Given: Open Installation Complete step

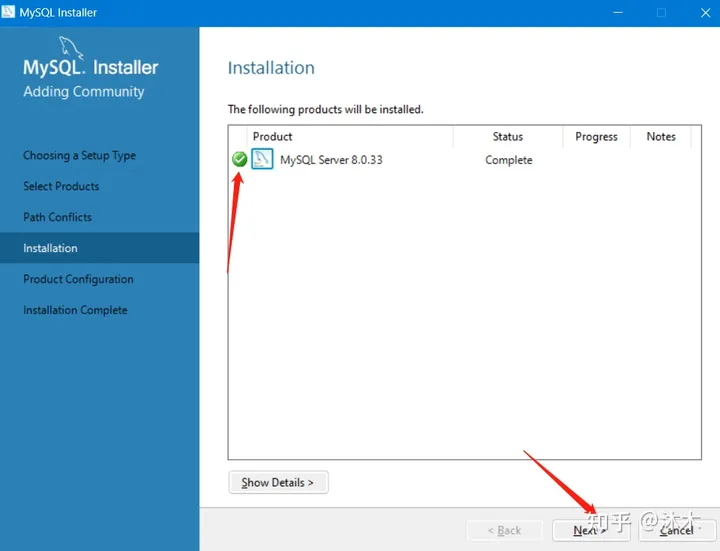Looking at the screenshot, I should coord(75,310).
